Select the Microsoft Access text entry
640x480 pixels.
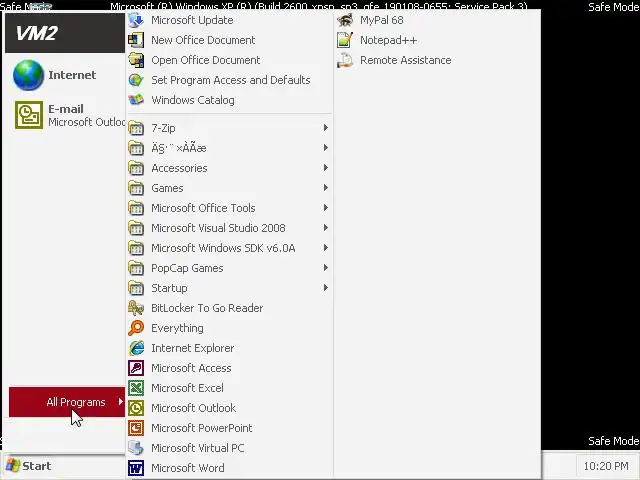pos(191,368)
